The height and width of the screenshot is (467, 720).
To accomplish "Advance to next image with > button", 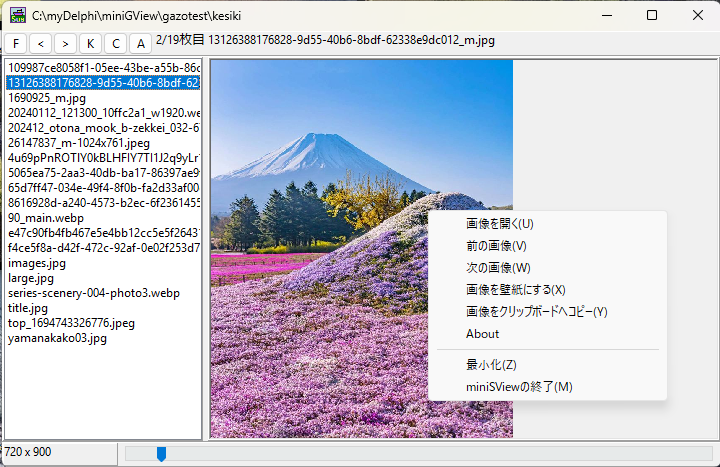I will [x=66, y=43].
